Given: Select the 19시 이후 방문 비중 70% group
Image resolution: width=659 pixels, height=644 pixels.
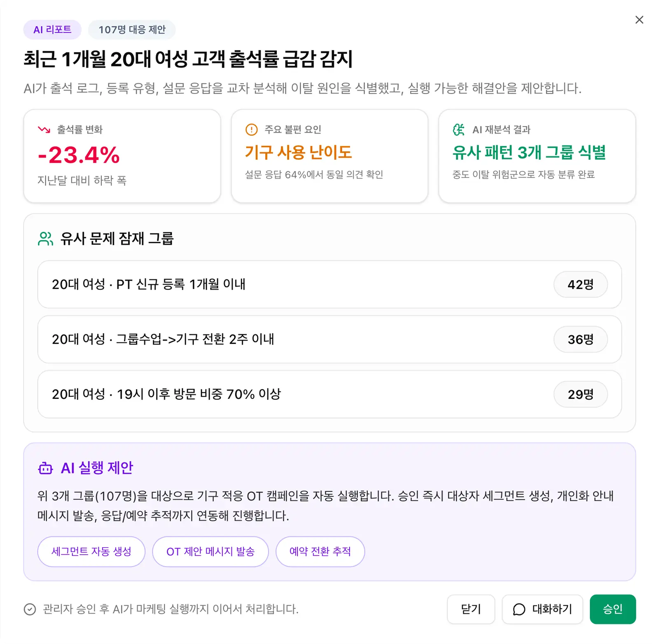Looking at the screenshot, I should 288,394.
